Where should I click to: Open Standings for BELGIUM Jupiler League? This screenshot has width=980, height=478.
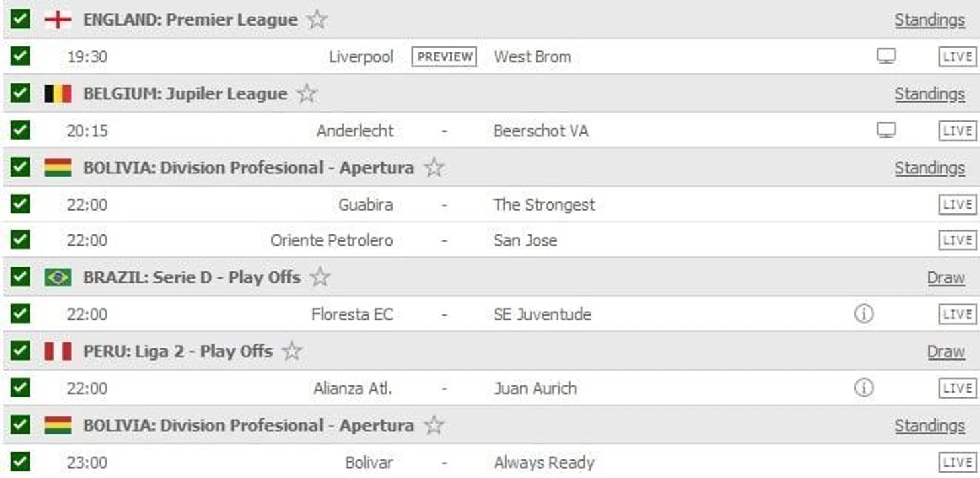(x=930, y=94)
